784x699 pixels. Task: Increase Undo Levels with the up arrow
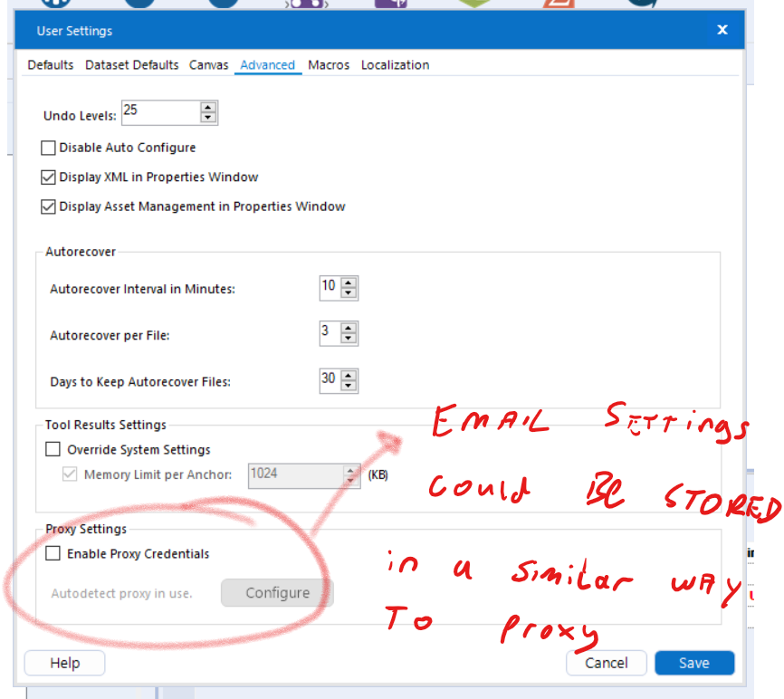(x=206, y=107)
